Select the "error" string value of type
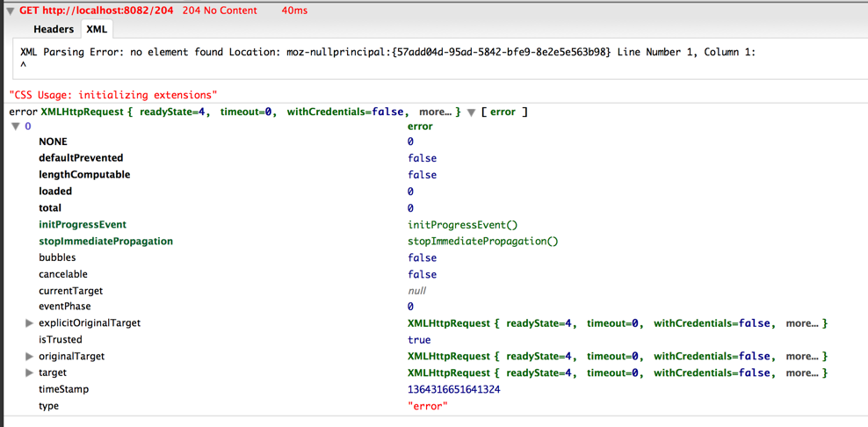 427,406
